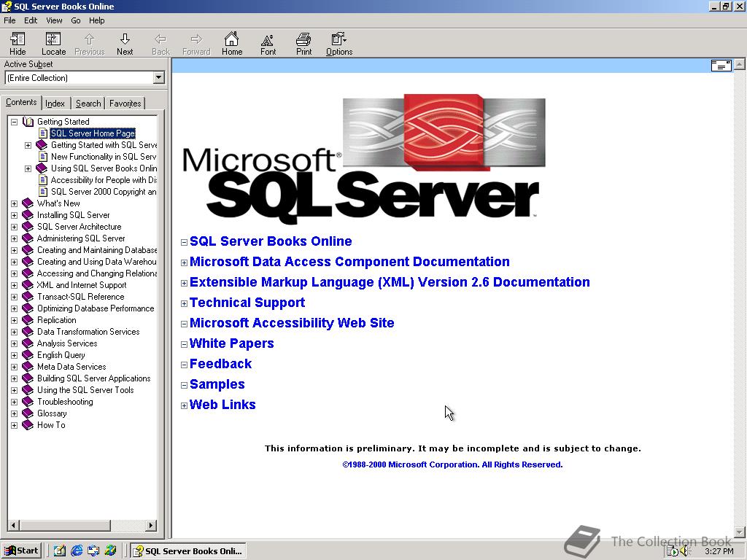Click the page icon of SQL Server Home Page
The image size is (747, 560).
(x=43, y=133)
